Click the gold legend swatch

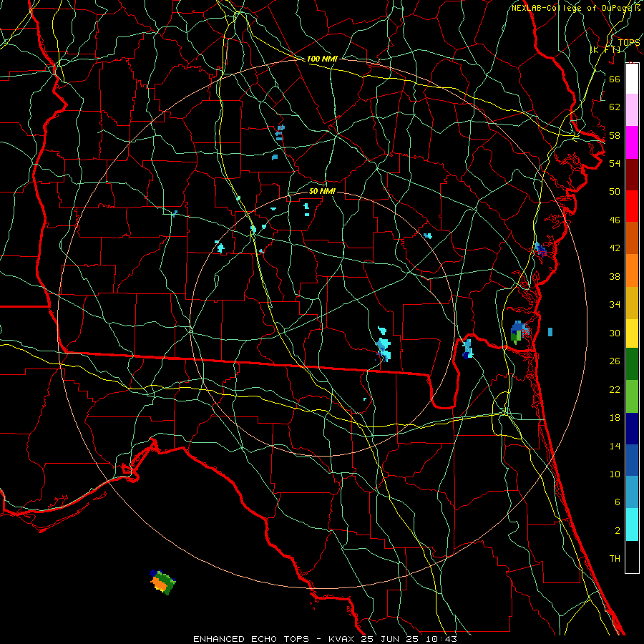coord(632,303)
